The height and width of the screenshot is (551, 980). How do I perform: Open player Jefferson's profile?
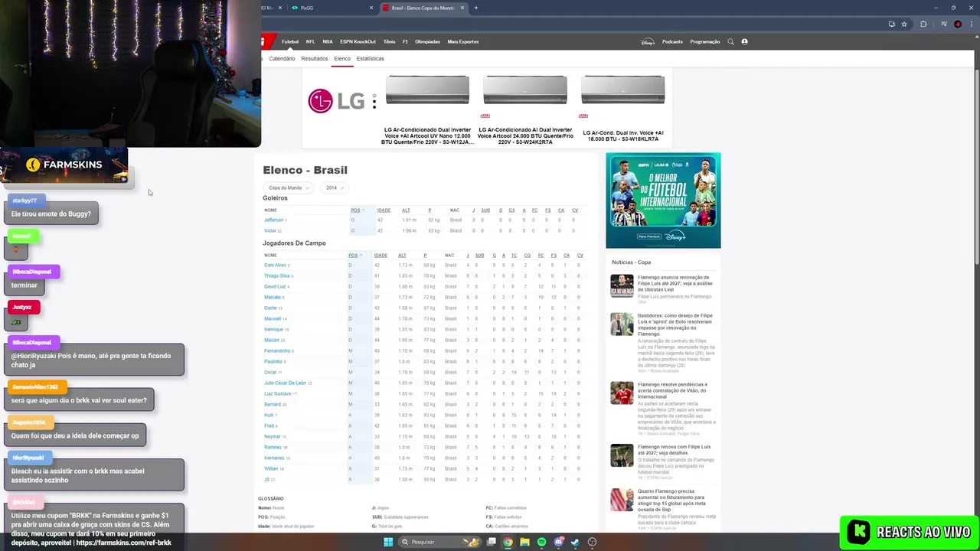(274, 220)
